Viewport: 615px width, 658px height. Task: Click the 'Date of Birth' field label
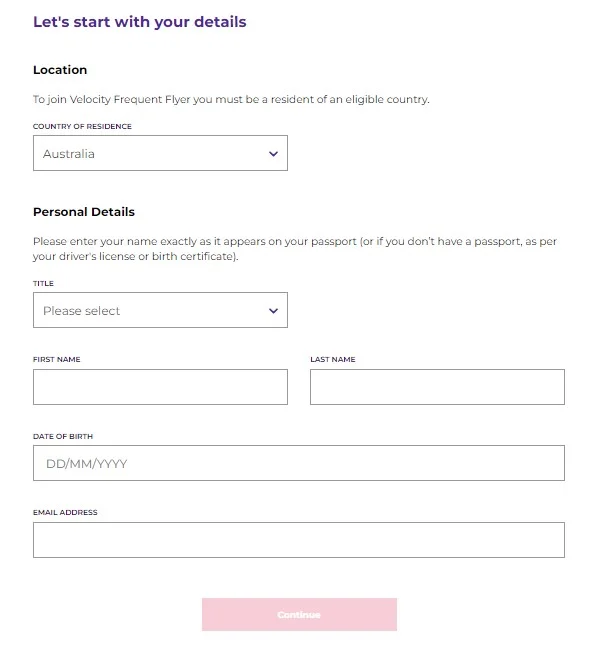pyautogui.click(x=63, y=436)
